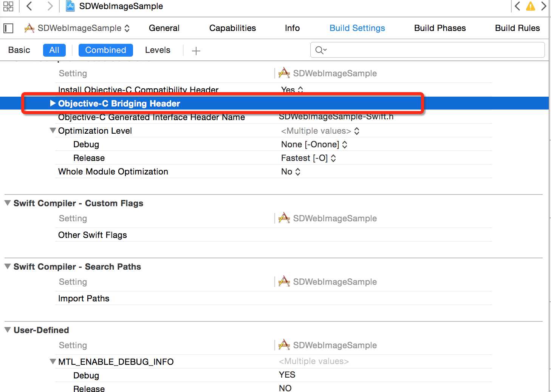Switch to Levels view
This screenshot has height=392, width=551.
(x=158, y=50)
